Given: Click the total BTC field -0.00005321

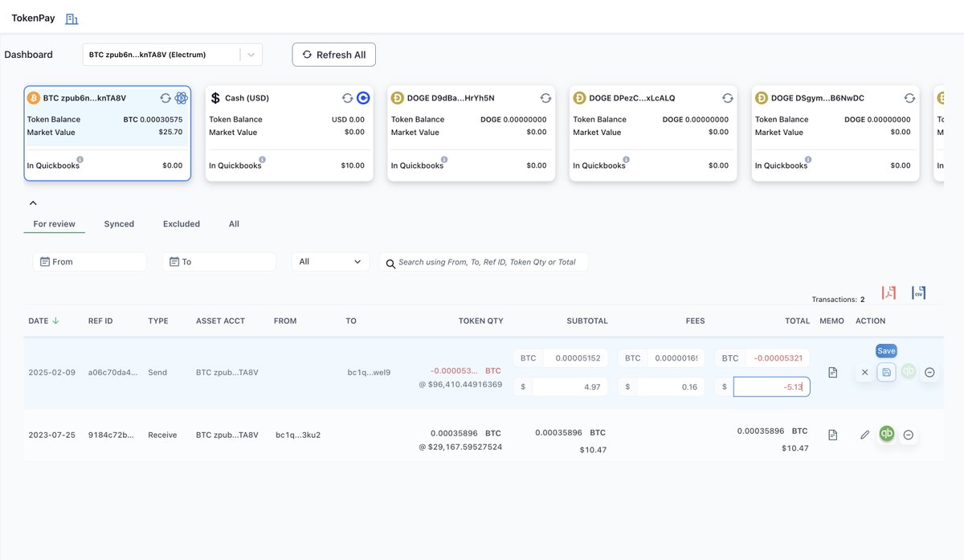Looking at the screenshot, I should [x=778, y=358].
